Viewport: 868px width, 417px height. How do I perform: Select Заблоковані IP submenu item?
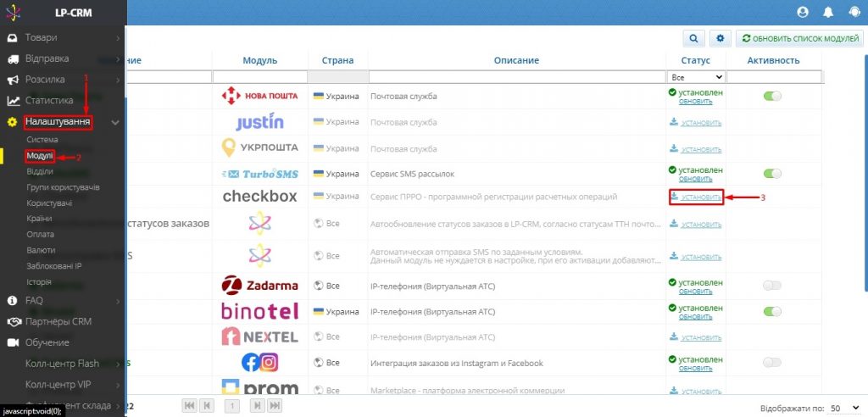tap(54, 266)
